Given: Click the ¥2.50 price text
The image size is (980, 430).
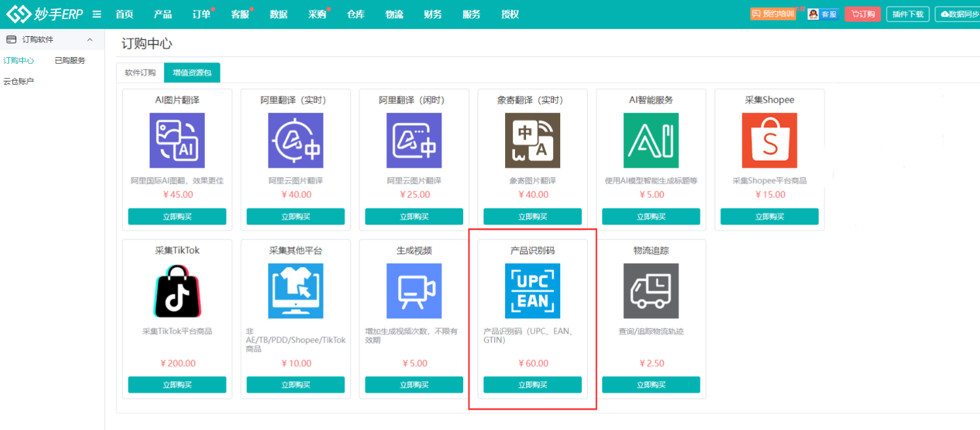Looking at the screenshot, I should pyautogui.click(x=651, y=363).
